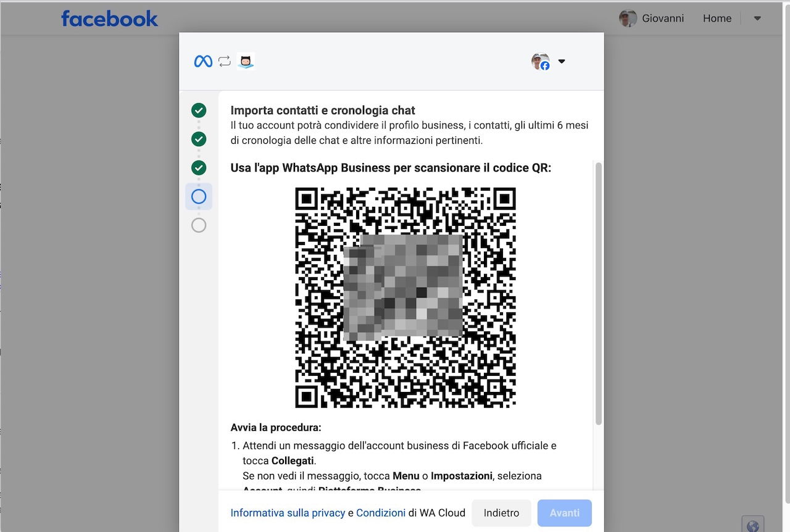The height and width of the screenshot is (532, 790).
Task: Click the bold word 'Collegati' in step 1
Action: click(x=293, y=461)
